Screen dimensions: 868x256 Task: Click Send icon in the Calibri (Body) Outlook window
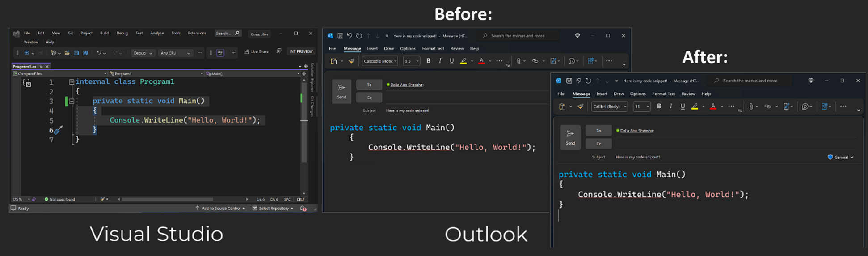pos(570,137)
